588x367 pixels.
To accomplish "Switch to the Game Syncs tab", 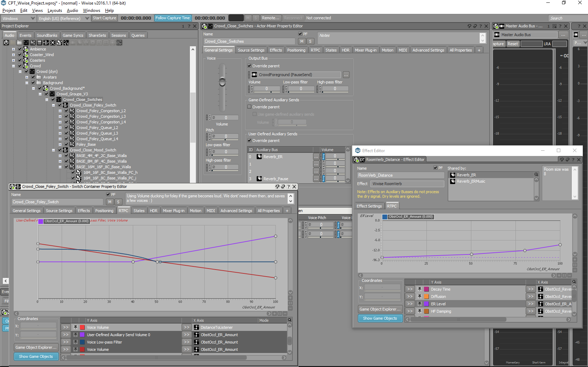I will click(x=73, y=35).
